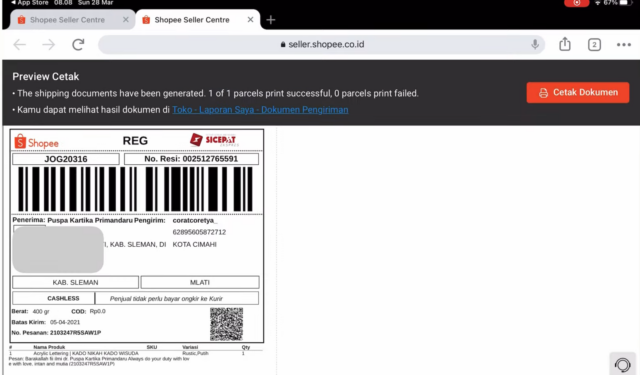Click the KAB. SLEMAN box
This screenshot has height=375, width=640.
pos(76,282)
